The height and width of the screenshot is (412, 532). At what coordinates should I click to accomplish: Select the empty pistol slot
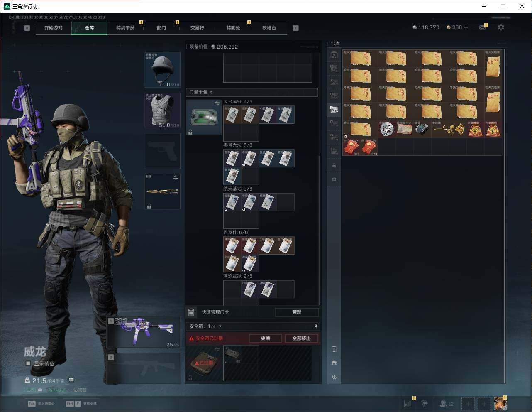tap(162, 151)
